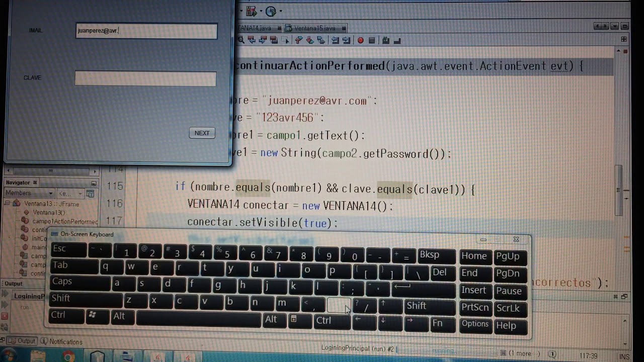Toggle the Fn key on On-Screen Keyboard

click(442, 324)
